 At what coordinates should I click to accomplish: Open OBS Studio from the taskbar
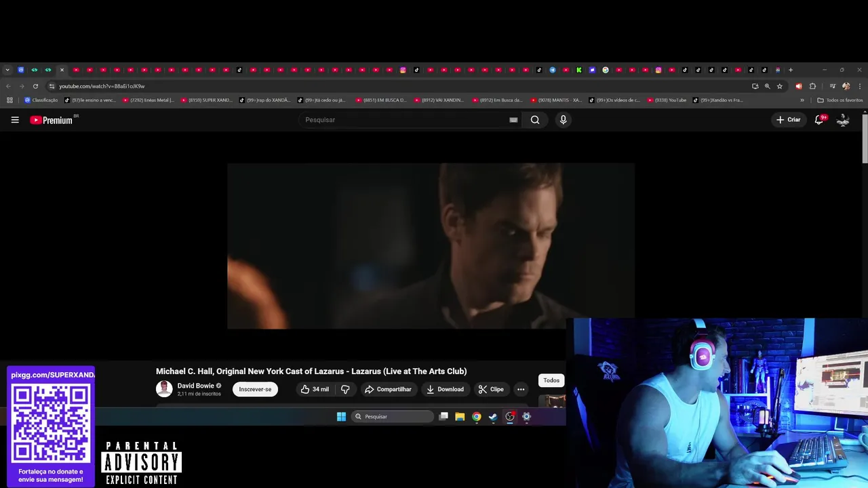click(509, 416)
